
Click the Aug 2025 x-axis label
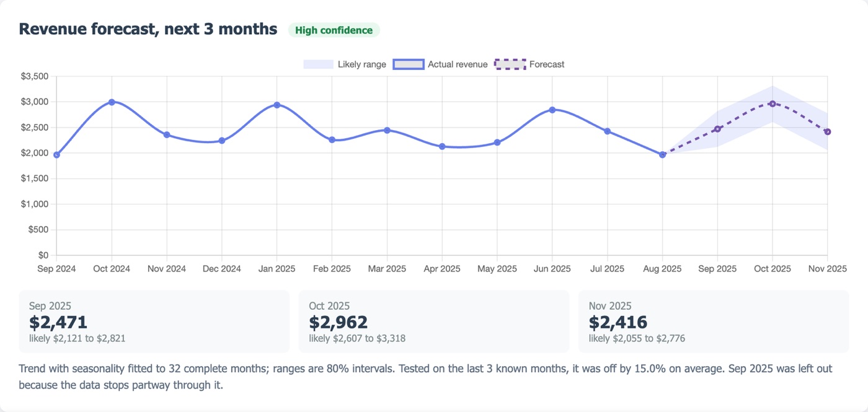coord(662,269)
